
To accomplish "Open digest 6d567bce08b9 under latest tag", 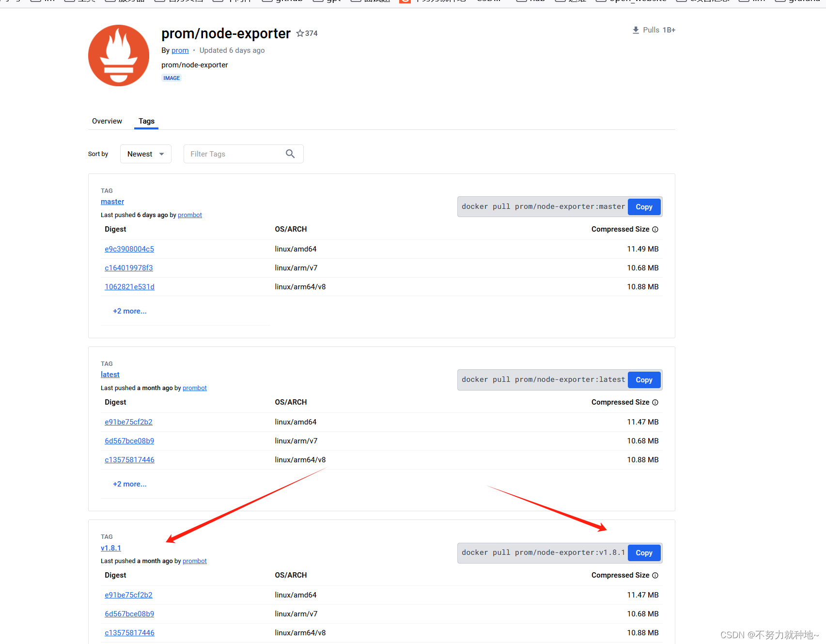I will (129, 441).
